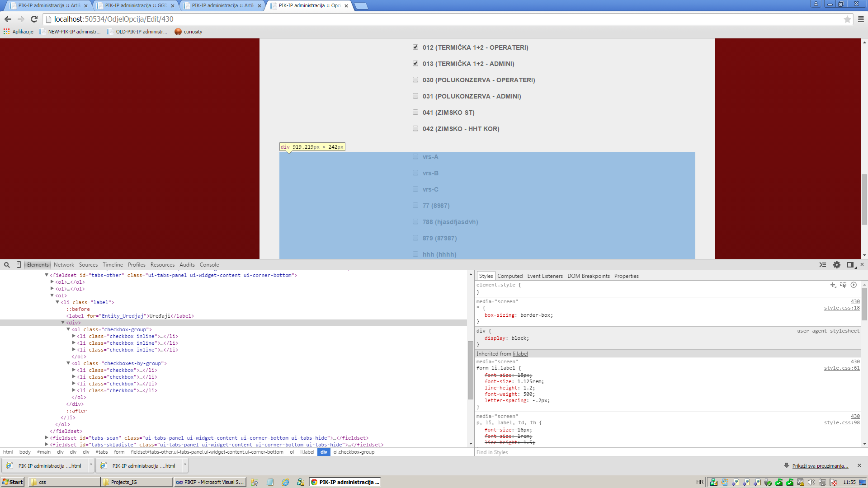Click the downloads arrow icon
The width and height of the screenshot is (868, 488).
click(787, 465)
